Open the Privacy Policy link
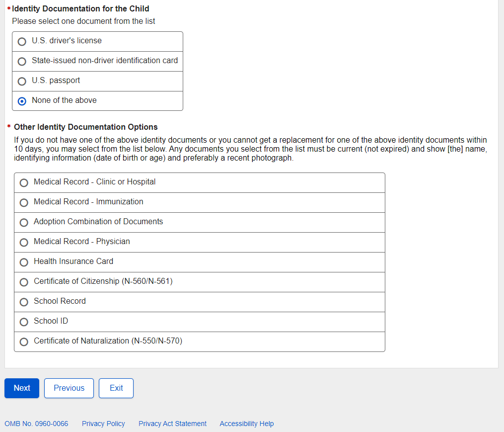 coord(103,424)
